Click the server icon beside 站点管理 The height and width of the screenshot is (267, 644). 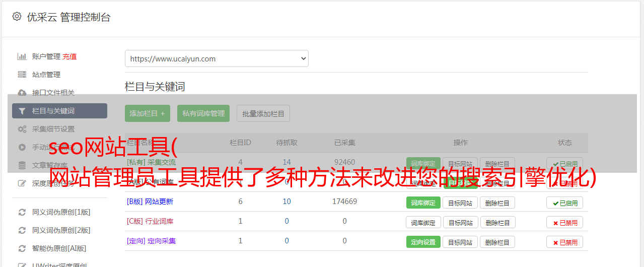point(22,75)
